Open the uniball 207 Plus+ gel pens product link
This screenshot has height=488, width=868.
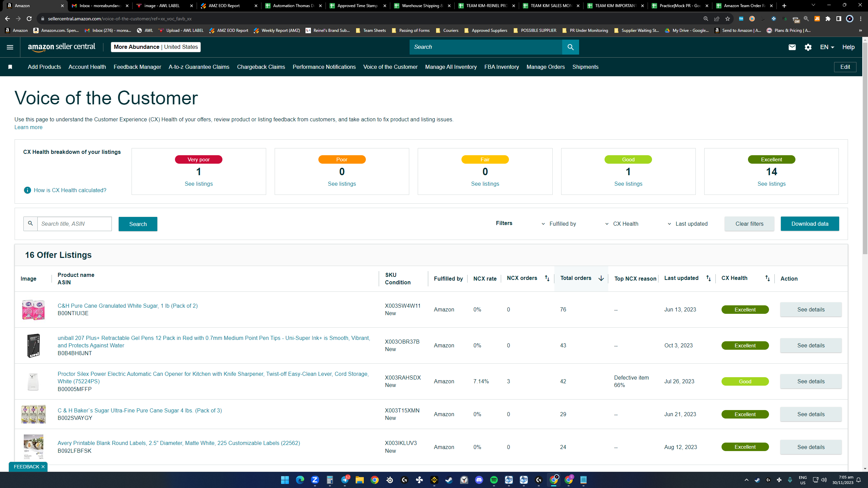pos(214,342)
